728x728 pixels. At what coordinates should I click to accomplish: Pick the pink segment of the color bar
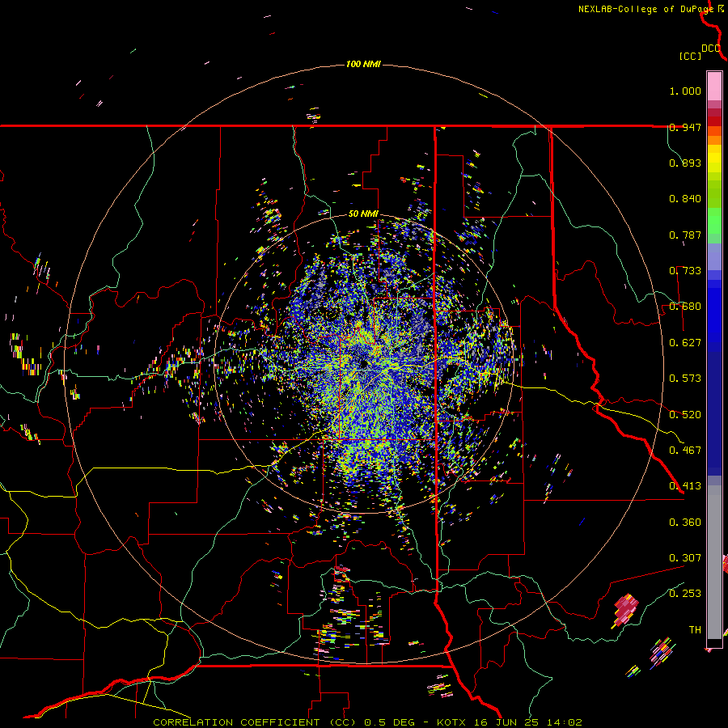[714, 87]
